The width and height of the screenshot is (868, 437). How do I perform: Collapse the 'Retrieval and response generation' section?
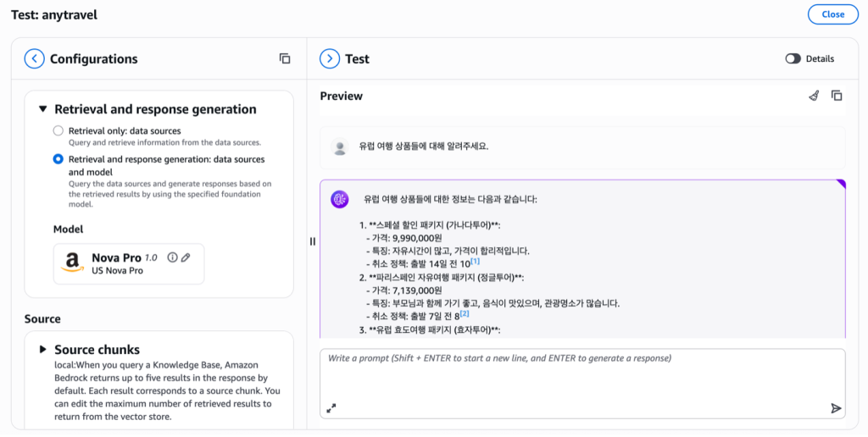(x=42, y=109)
